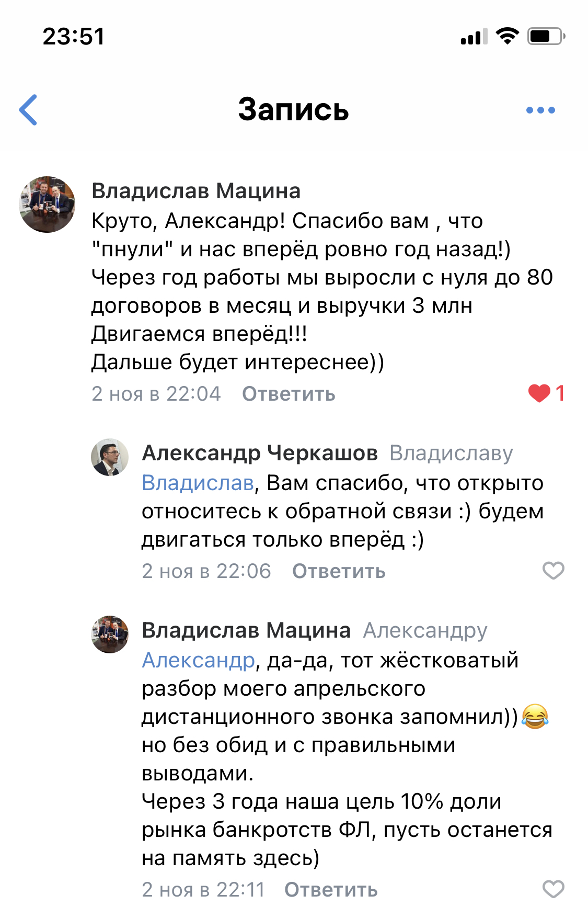The height and width of the screenshot is (918, 588).
Task: Follow the blue Владислав mention link
Action: [198, 483]
